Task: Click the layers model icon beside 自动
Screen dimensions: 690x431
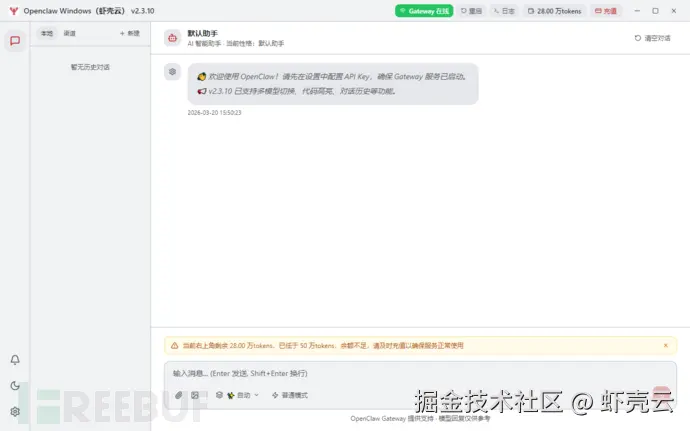Action: (x=219, y=395)
